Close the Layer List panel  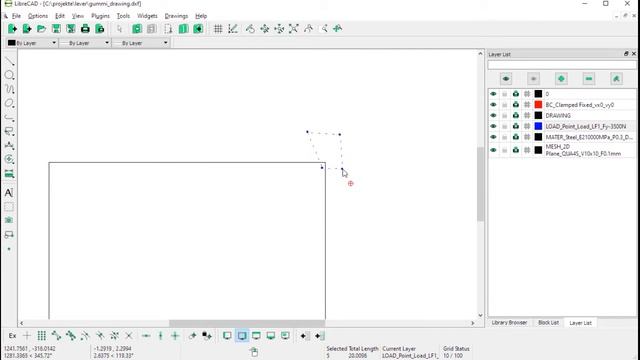pos(633,54)
